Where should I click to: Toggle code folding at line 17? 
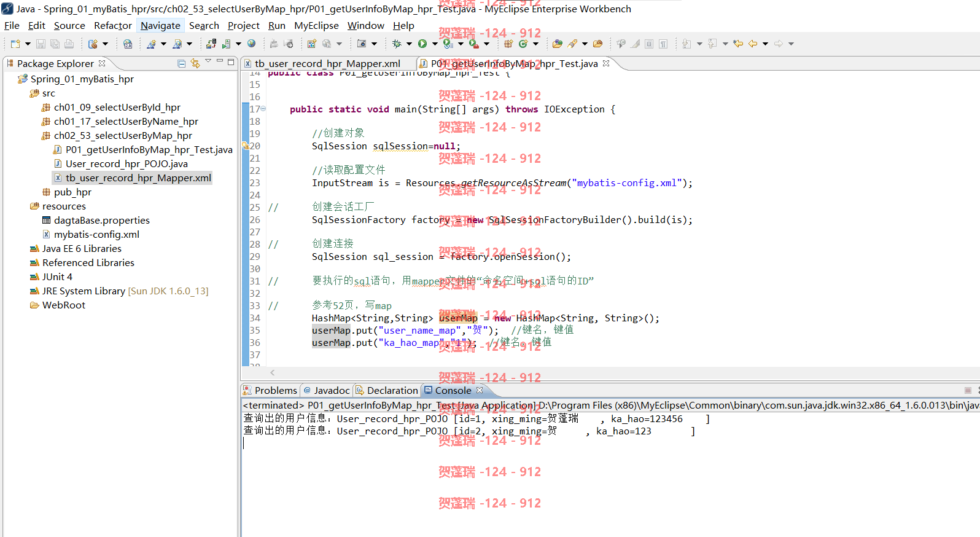263,109
